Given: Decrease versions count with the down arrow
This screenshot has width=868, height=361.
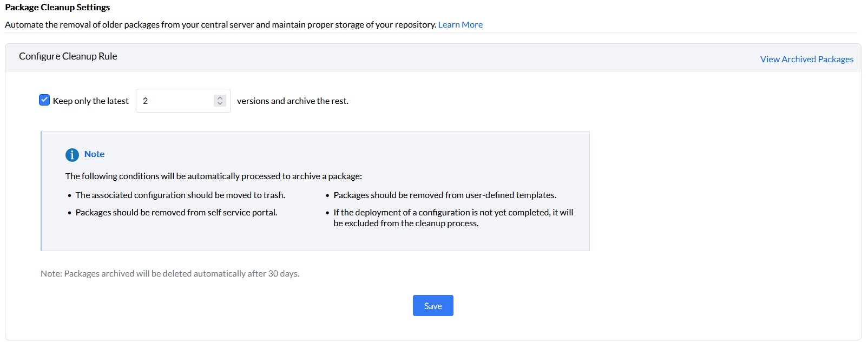Looking at the screenshot, I should click(220, 103).
